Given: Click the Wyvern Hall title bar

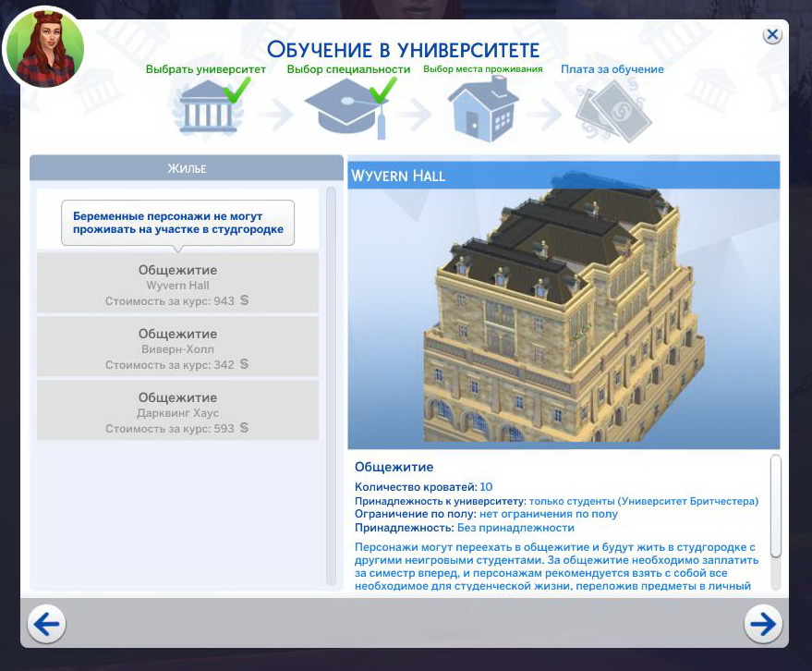Looking at the screenshot, I should coord(564,175).
